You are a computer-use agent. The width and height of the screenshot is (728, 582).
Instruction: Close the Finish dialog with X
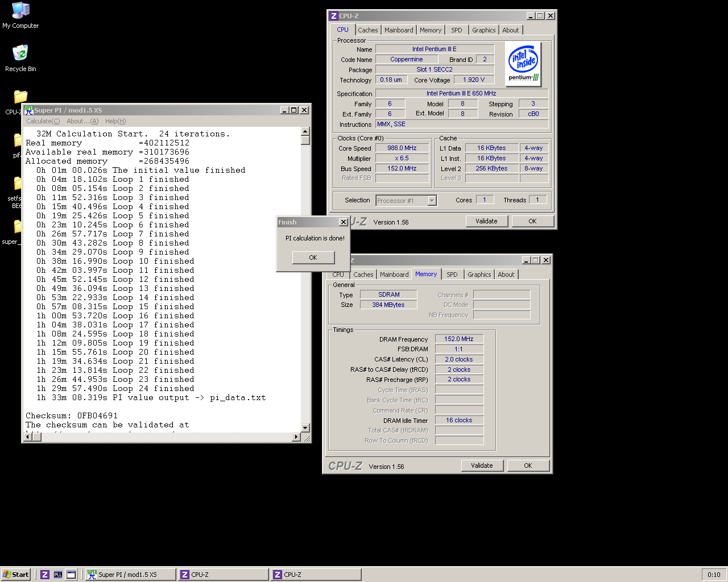(x=343, y=222)
